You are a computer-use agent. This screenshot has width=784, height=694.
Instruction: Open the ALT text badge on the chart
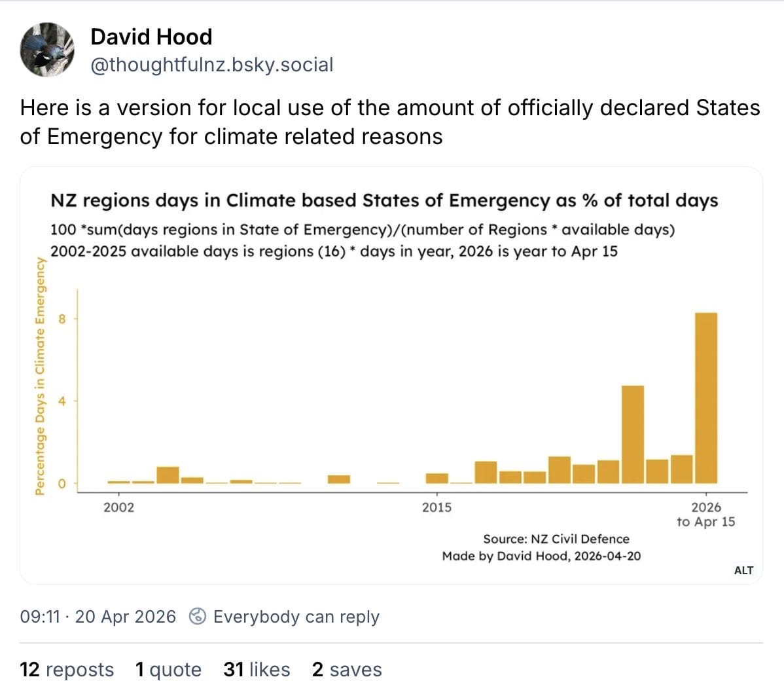pyautogui.click(x=743, y=570)
